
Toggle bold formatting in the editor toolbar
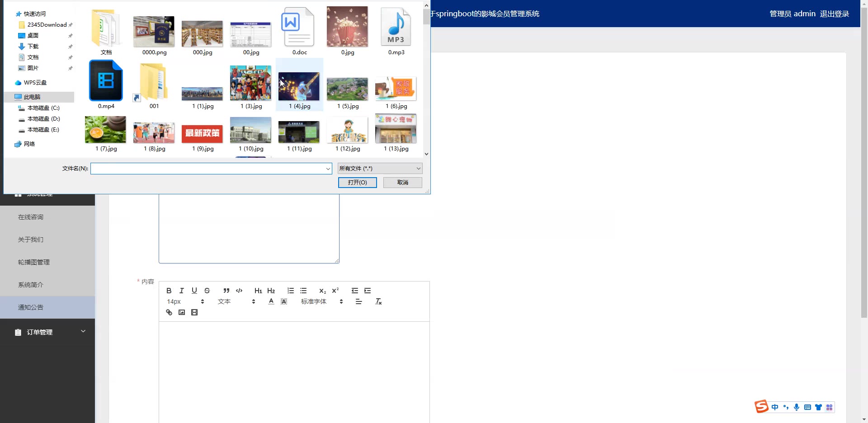[169, 291]
